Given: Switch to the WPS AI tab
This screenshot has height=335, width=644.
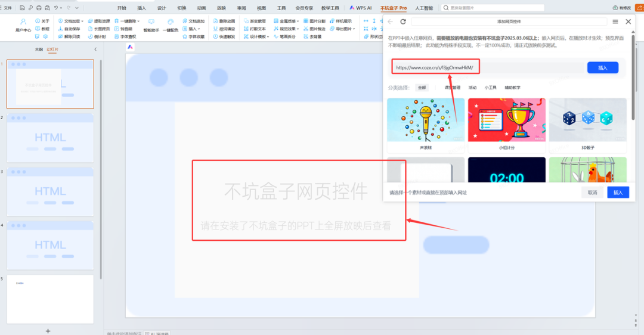Looking at the screenshot, I should 361,8.
